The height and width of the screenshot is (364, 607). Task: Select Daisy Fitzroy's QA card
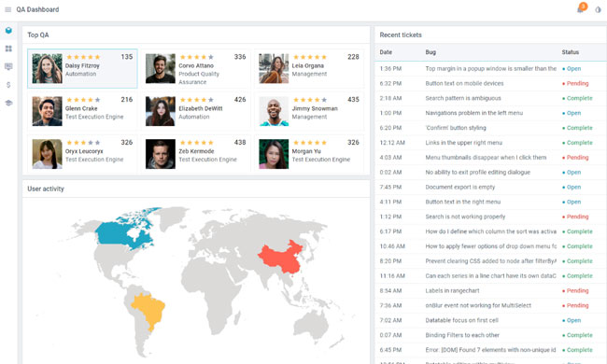coord(82,68)
